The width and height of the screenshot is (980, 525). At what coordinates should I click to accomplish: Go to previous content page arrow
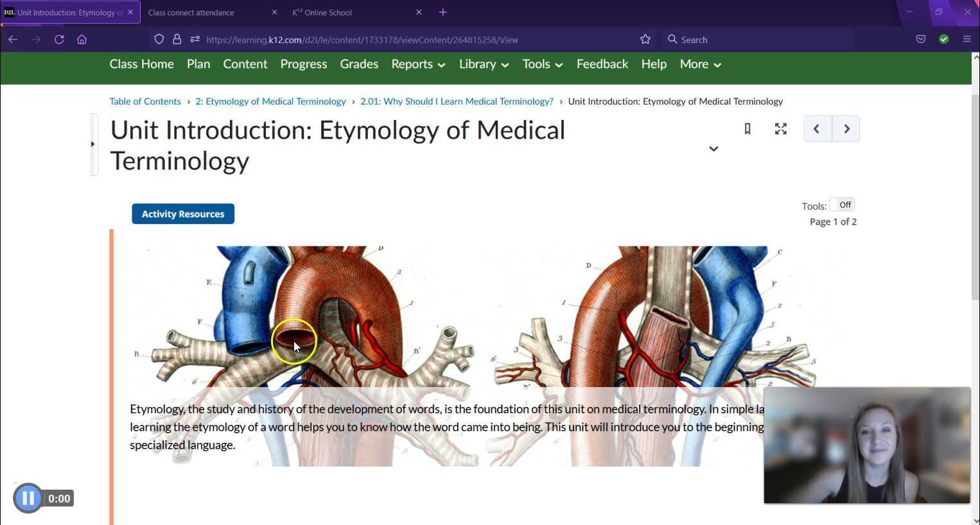click(817, 129)
